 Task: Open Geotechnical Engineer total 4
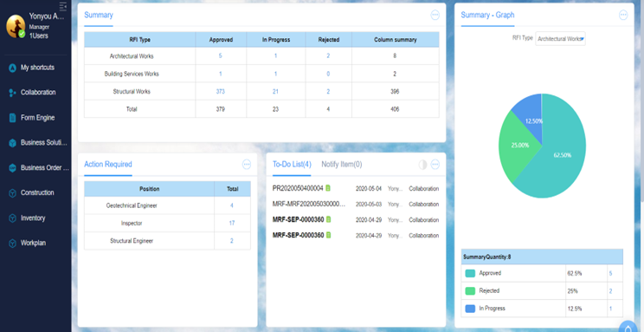(232, 205)
